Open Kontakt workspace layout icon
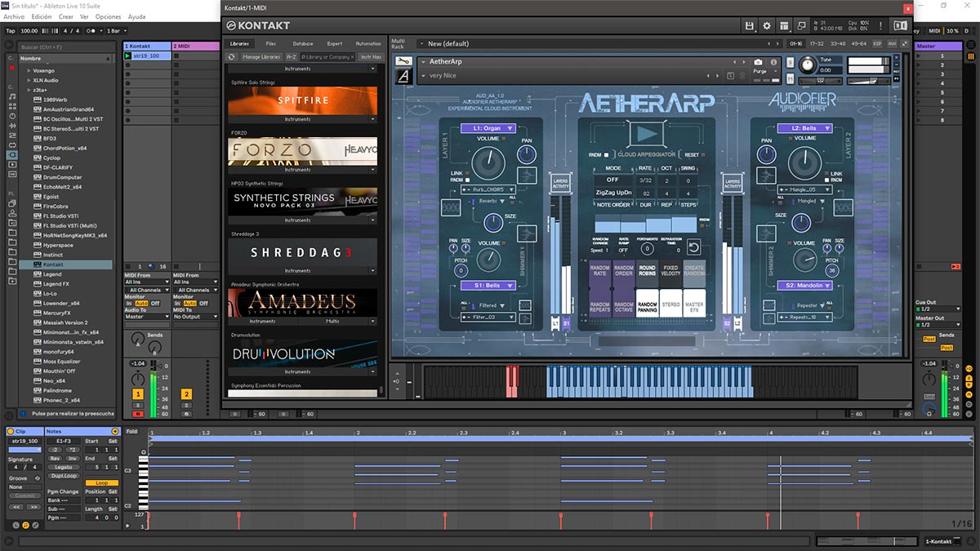The height and width of the screenshot is (551, 980). click(784, 26)
